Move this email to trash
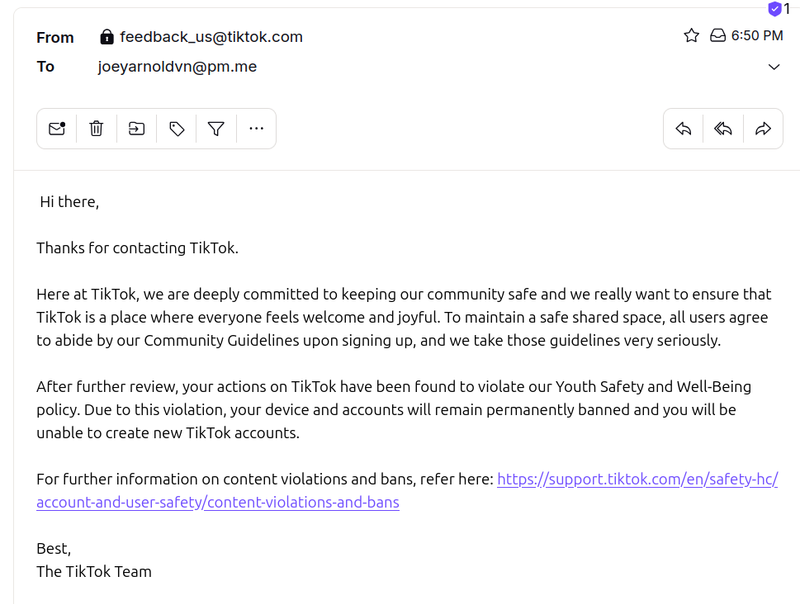The height and width of the screenshot is (604, 800). pos(96,129)
